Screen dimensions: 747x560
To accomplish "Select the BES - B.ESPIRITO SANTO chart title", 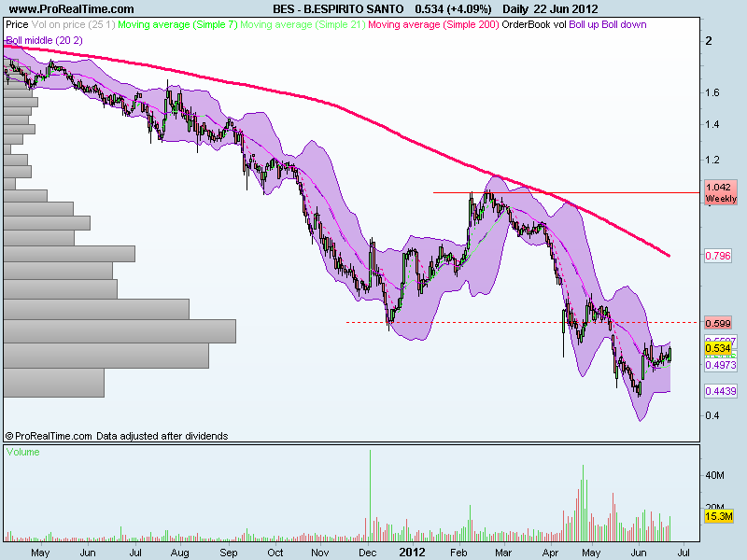I will [338, 9].
